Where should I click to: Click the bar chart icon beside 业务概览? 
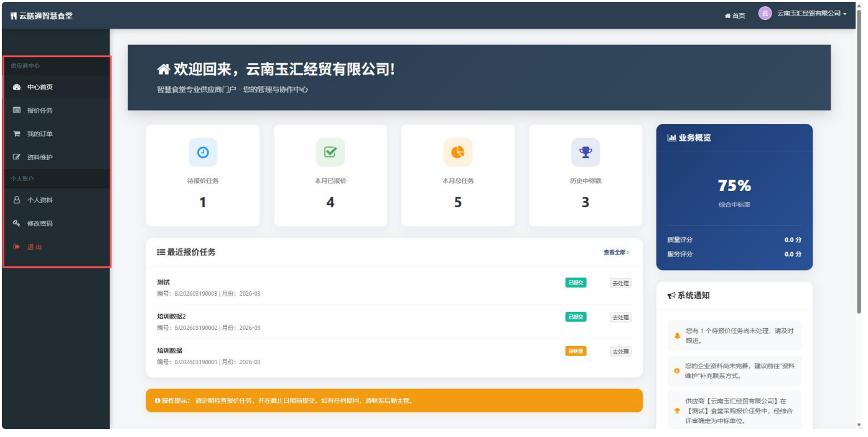671,138
